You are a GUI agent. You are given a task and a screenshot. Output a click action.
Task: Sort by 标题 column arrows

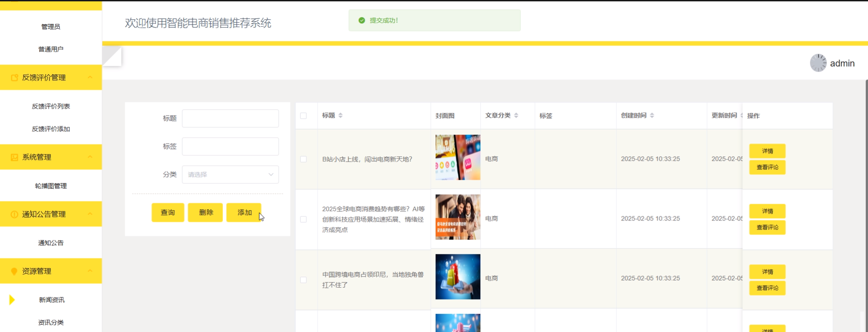(x=341, y=116)
